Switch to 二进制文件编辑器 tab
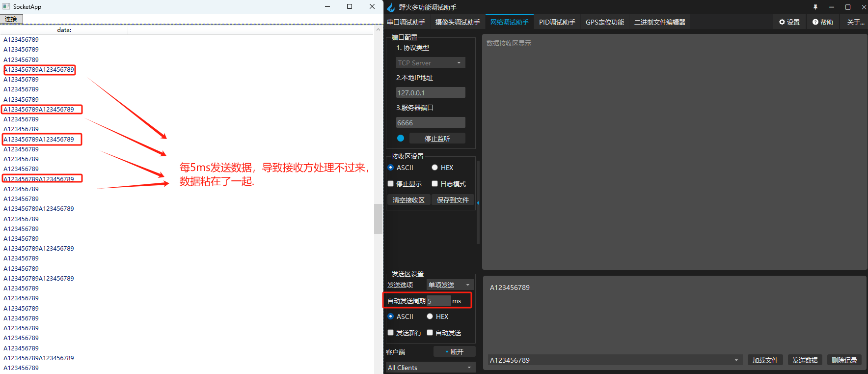 tap(660, 22)
